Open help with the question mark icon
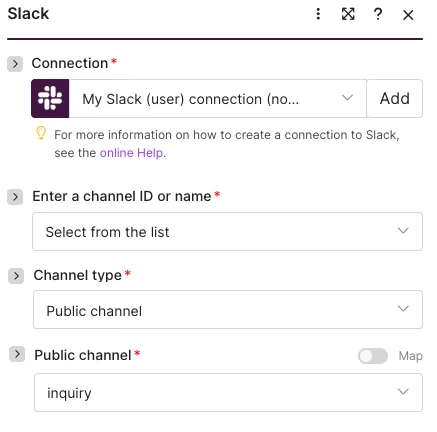The height and width of the screenshot is (432, 437). click(378, 14)
